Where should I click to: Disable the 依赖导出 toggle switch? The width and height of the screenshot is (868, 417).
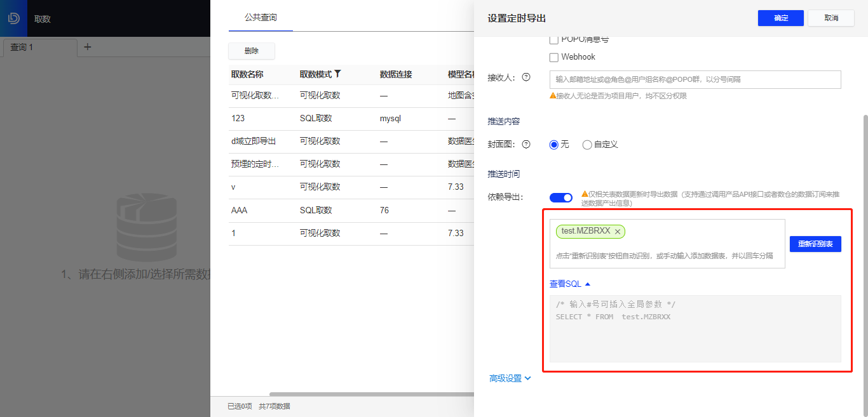pos(561,197)
